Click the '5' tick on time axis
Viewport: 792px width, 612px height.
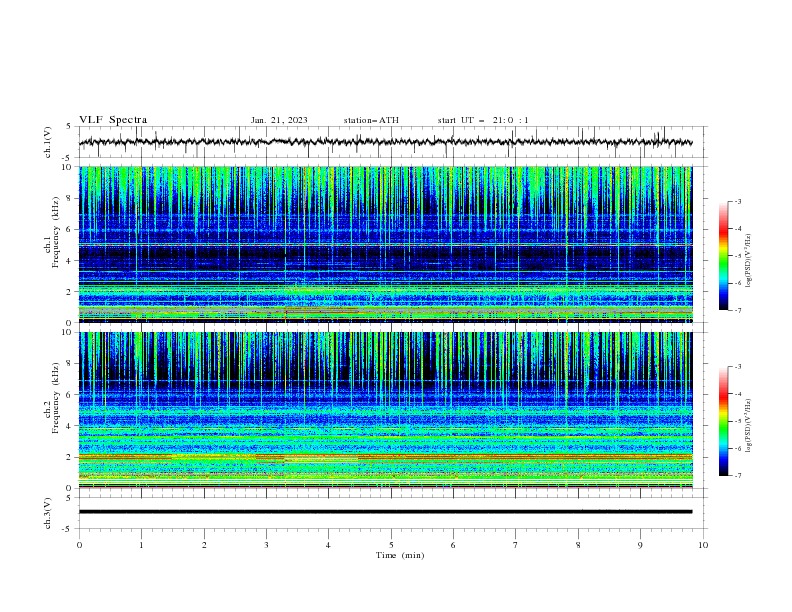(x=391, y=545)
